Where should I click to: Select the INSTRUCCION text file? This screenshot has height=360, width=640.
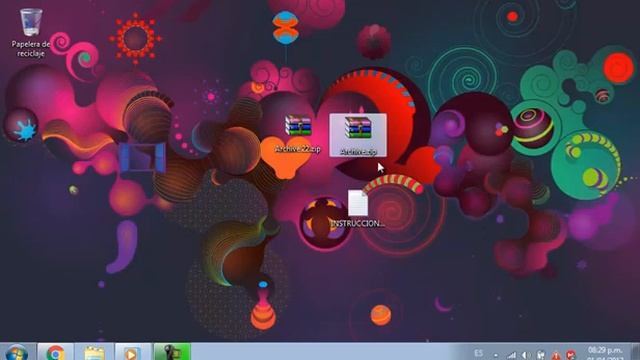358,209
